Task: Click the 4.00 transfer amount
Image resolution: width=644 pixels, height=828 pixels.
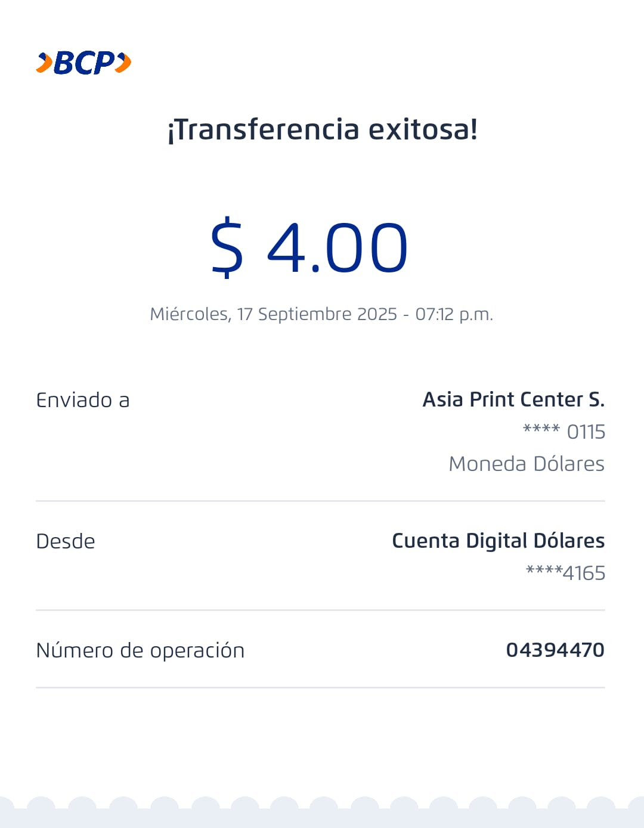Action: coord(337,247)
